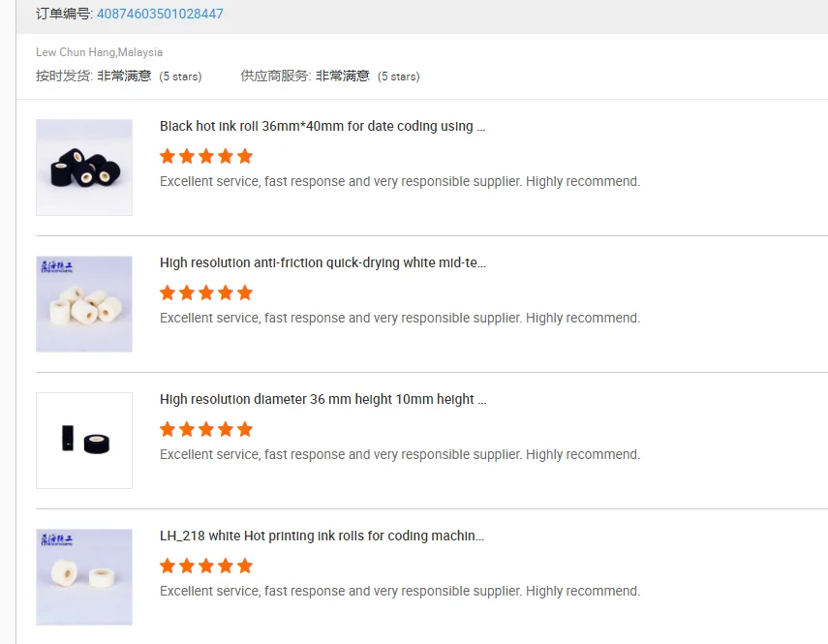Open 'LH_218 white Hot printing ink rolls' title
The height and width of the screenshot is (644, 828).
click(x=322, y=536)
